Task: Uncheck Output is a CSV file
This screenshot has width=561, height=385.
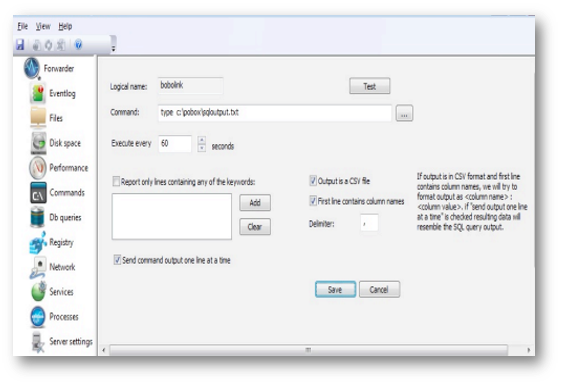Action: click(x=313, y=181)
